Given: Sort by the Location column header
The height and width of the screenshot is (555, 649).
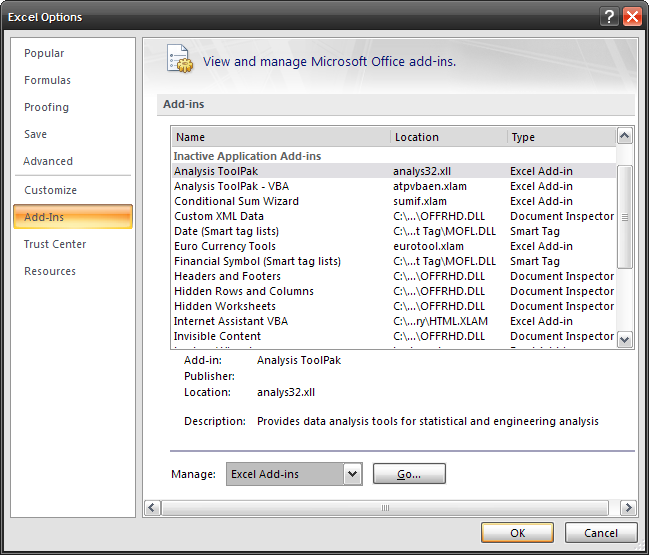Looking at the screenshot, I should (449, 137).
